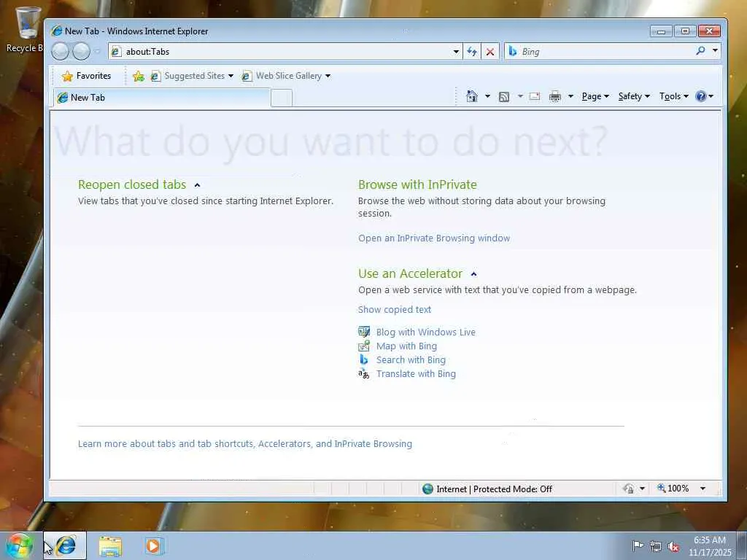The image size is (747, 560).
Task: Open Suggested Sites favorites item
Action: [192, 76]
